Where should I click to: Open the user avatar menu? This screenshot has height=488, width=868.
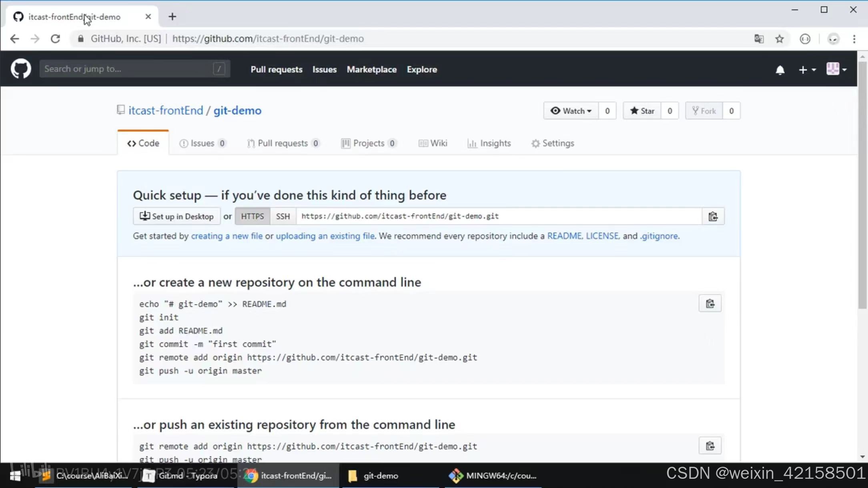[836, 69]
